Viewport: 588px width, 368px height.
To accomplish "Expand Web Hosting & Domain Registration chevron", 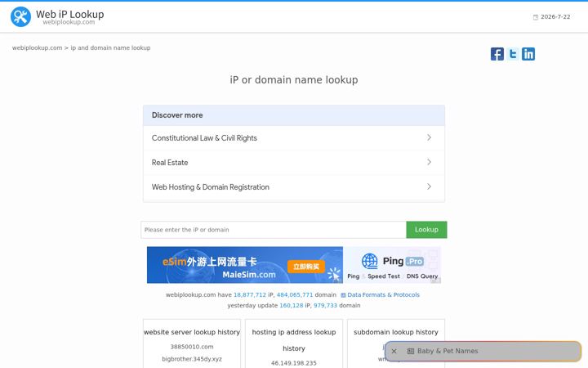I will 429,186.
